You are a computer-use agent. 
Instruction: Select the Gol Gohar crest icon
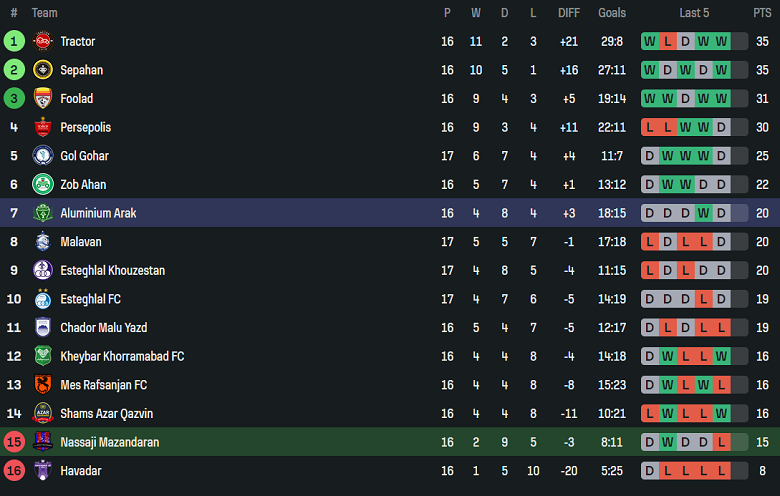42,156
